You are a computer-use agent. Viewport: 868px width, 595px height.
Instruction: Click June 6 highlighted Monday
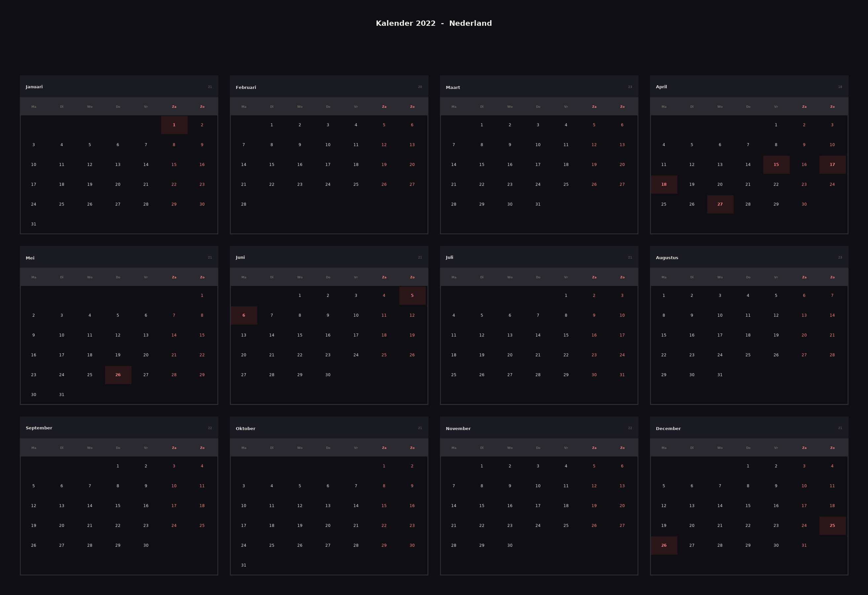pos(244,315)
